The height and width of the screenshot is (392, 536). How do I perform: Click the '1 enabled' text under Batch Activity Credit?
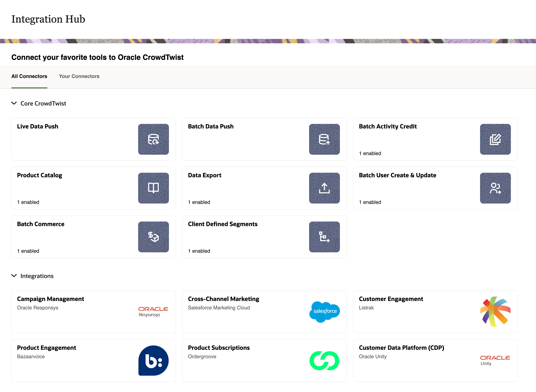(370, 153)
